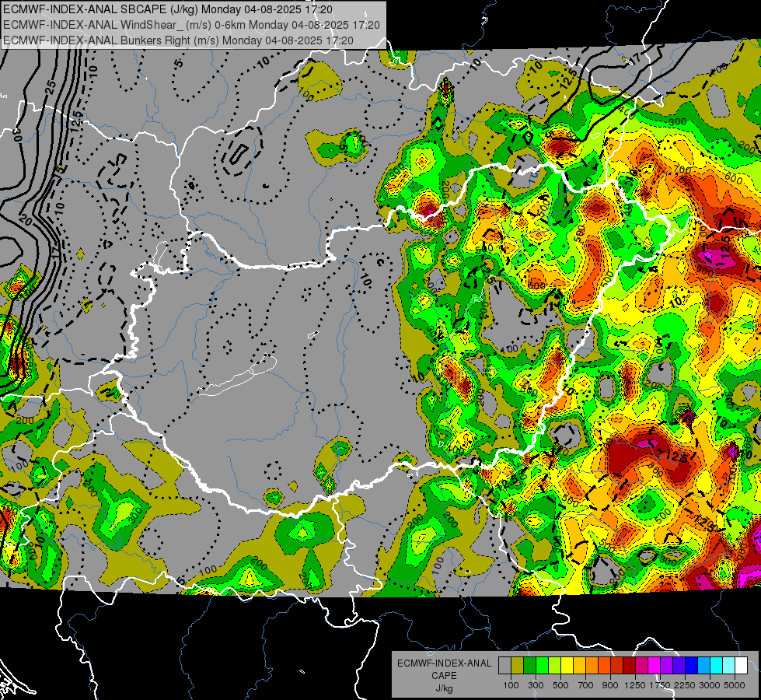Click the legend label 3000
Viewport: 761px width, 700px height.
tap(709, 685)
